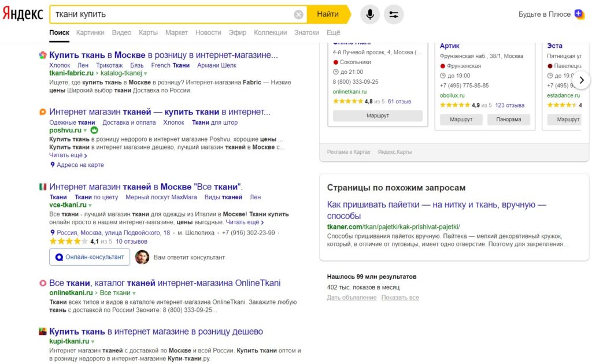Click the 'Реклама в Картах' label
This screenshot has height=364, width=592.
click(349, 152)
